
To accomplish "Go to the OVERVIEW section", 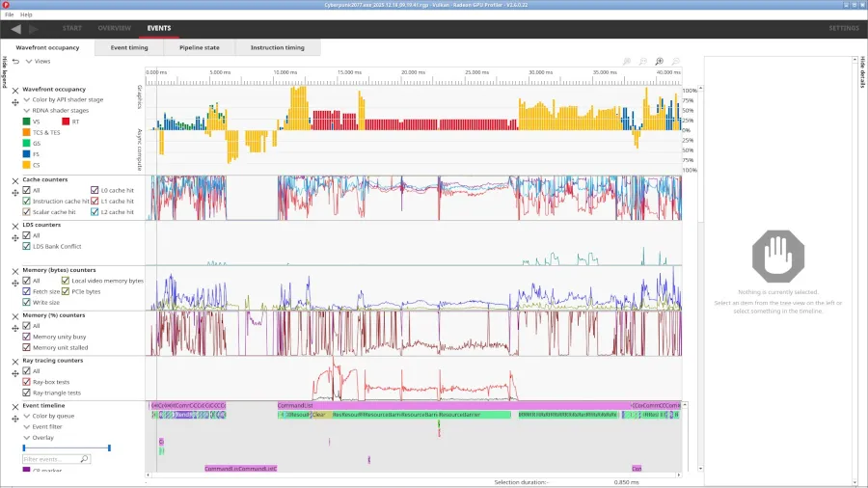I will (114, 29).
